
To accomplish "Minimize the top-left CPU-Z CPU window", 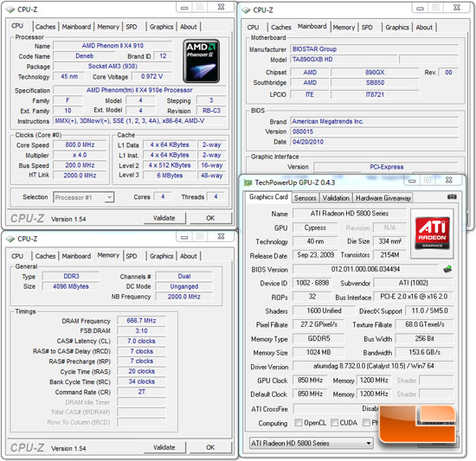I will click(184, 8).
